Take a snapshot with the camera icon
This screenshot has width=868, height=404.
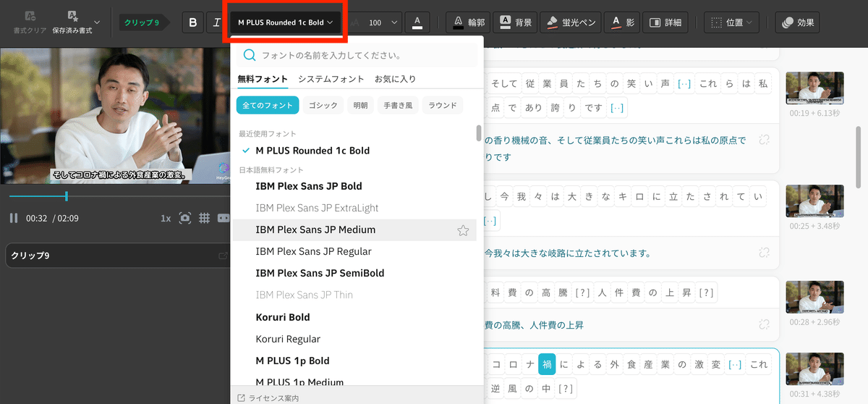(x=185, y=218)
